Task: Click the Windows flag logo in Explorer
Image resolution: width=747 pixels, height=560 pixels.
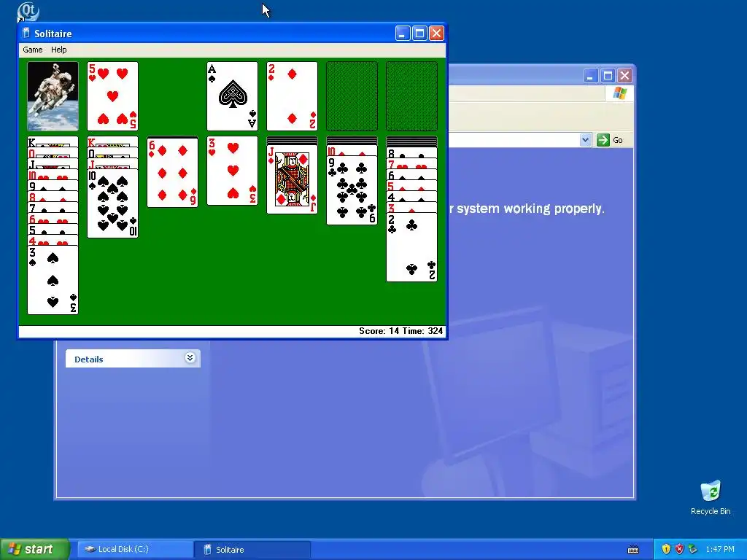Action: [620, 93]
